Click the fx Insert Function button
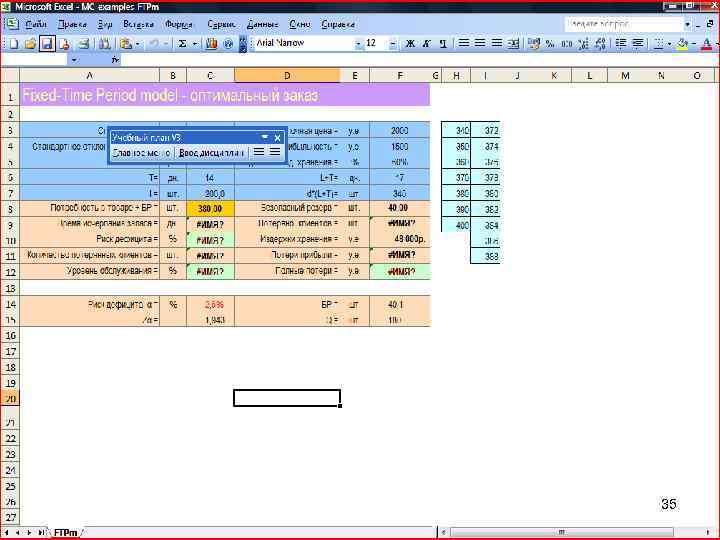The width and height of the screenshot is (720, 540). [115, 60]
